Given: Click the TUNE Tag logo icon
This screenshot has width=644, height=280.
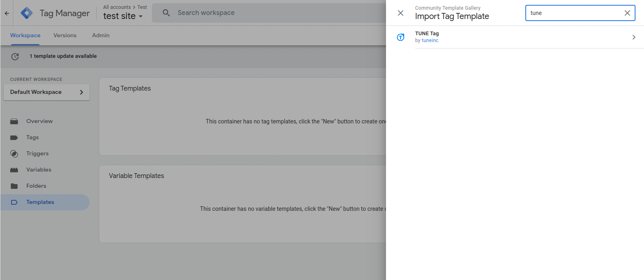Looking at the screenshot, I should pos(401,37).
